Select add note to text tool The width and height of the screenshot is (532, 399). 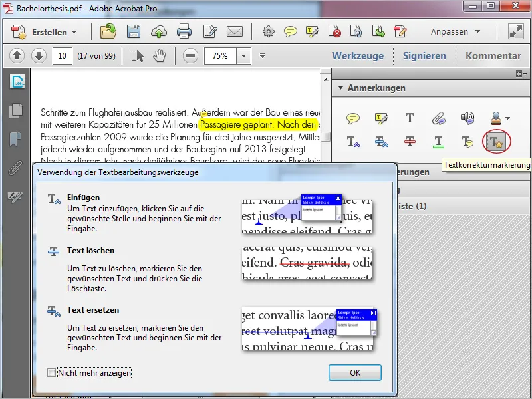tap(467, 142)
